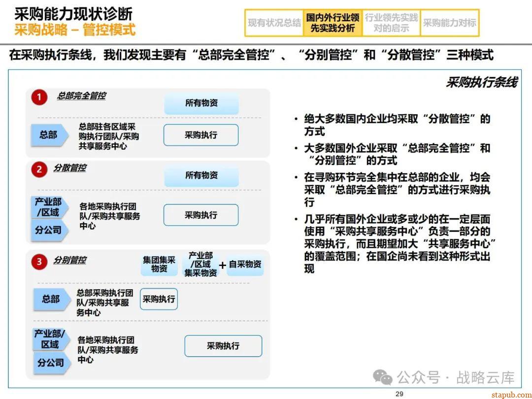Click the bullet starting 绝大多数国内企业
This screenshot has height=399, width=532.
tap(393, 125)
